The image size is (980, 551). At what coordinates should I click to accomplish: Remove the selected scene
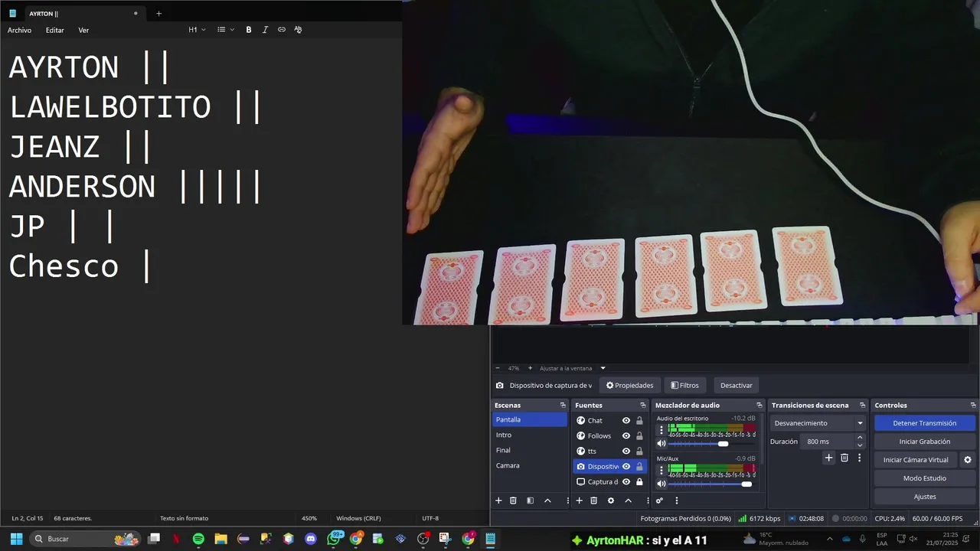pos(513,500)
